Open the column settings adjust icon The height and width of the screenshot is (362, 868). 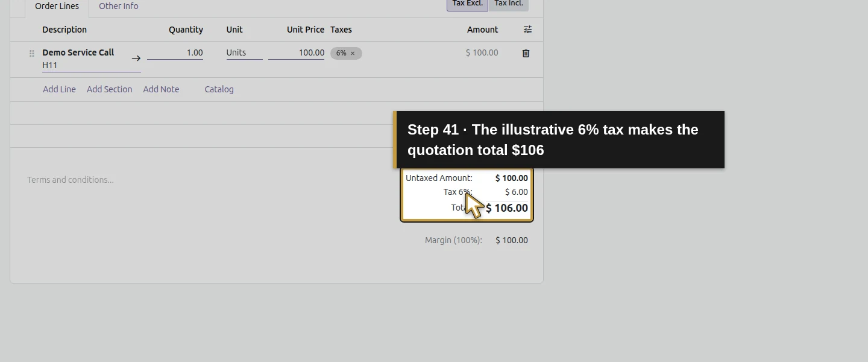527,30
